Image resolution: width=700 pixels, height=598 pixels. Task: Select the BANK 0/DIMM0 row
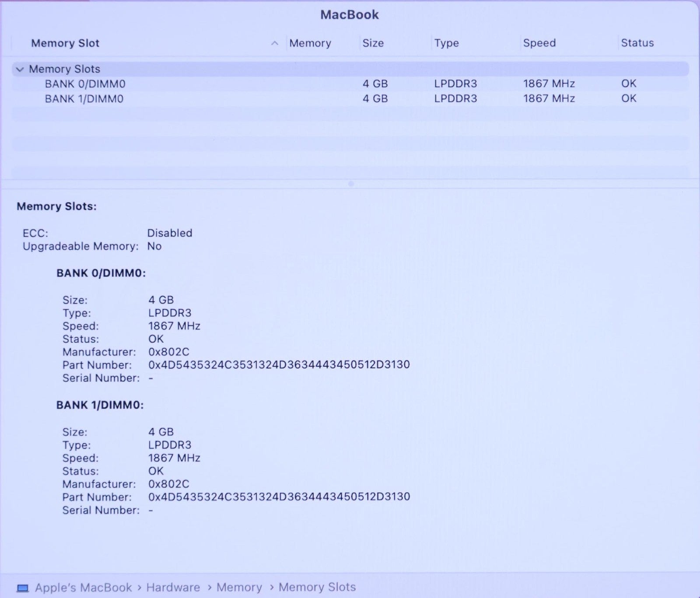pyautogui.click(x=350, y=84)
